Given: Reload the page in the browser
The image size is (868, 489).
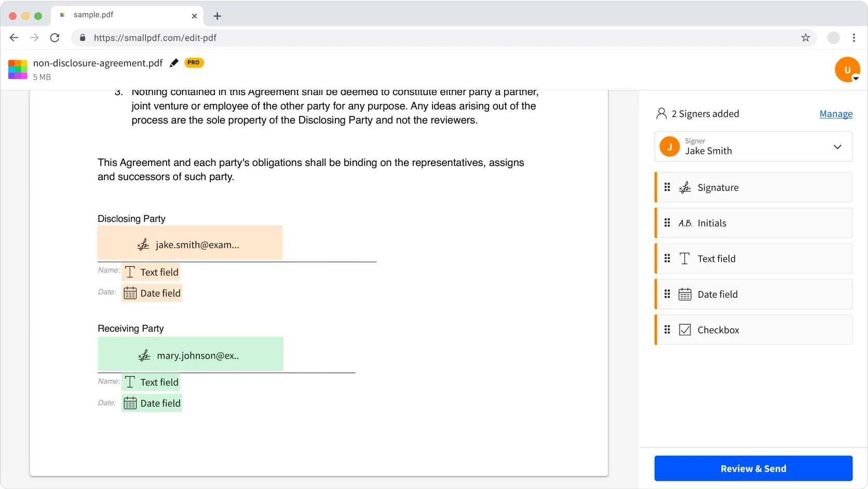Looking at the screenshot, I should coord(55,38).
